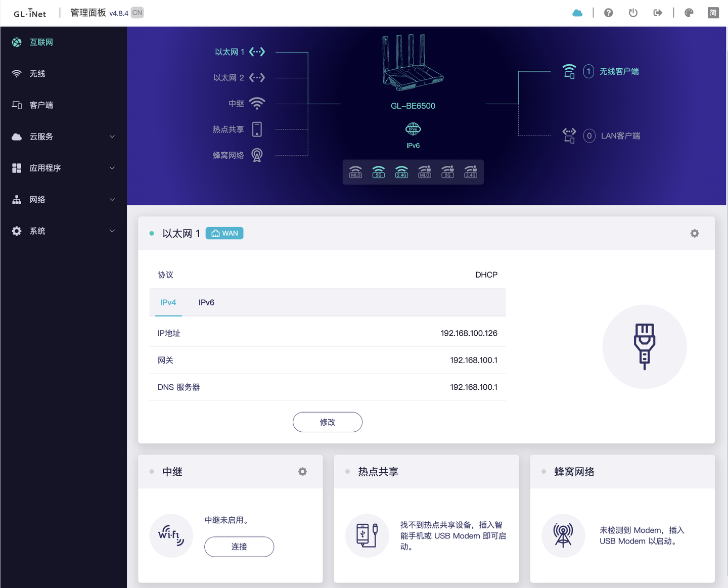This screenshot has height=588, width=728.
Task: Click the main MLO Wi-Fi icon
Action: (356, 172)
